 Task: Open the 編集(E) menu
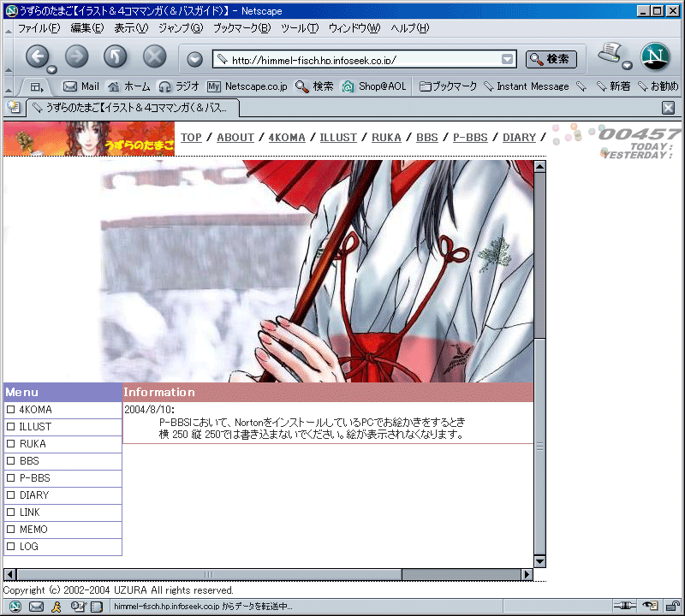point(87,28)
